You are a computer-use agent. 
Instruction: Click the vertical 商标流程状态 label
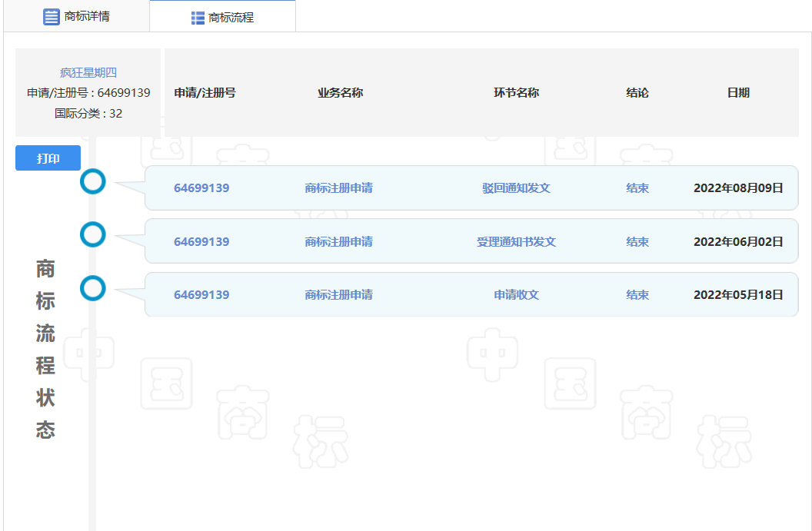tap(45, 350)
